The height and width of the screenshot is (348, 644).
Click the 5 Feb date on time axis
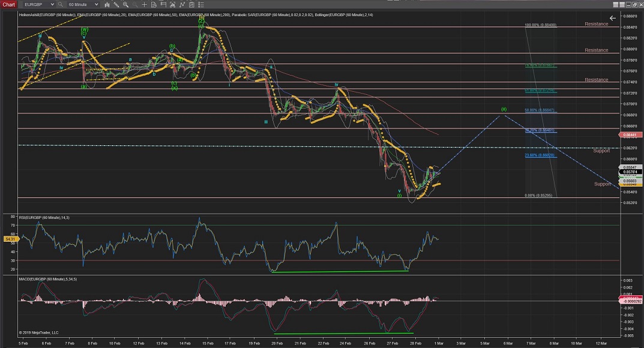(x=23, y=343)
